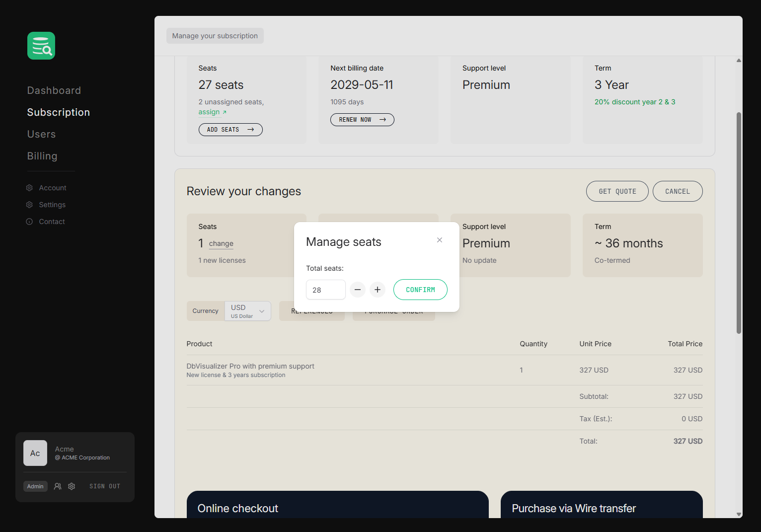Click the ACME Corporation organization text
The height and width of the screenshot is (532, 761).
tap(82, 458)
